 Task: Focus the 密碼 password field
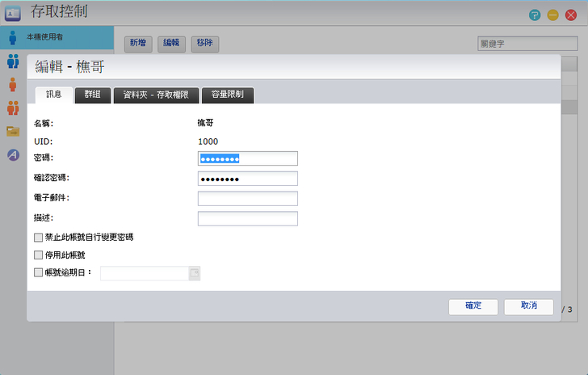248,158
